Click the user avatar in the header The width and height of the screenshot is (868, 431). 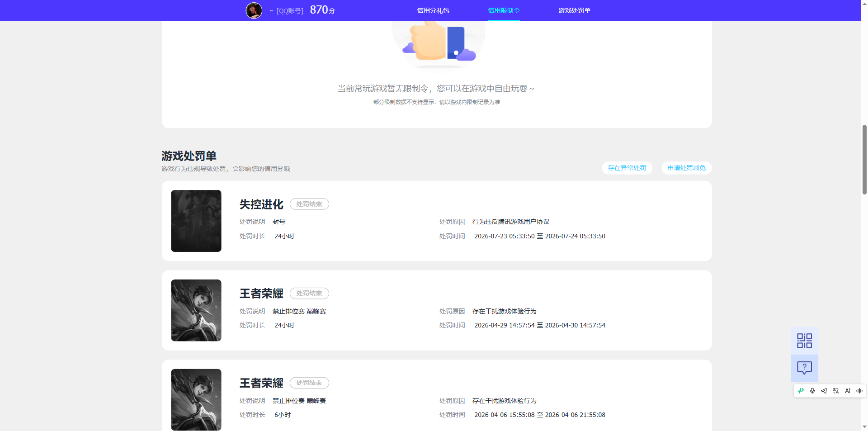tap(254, 10)
